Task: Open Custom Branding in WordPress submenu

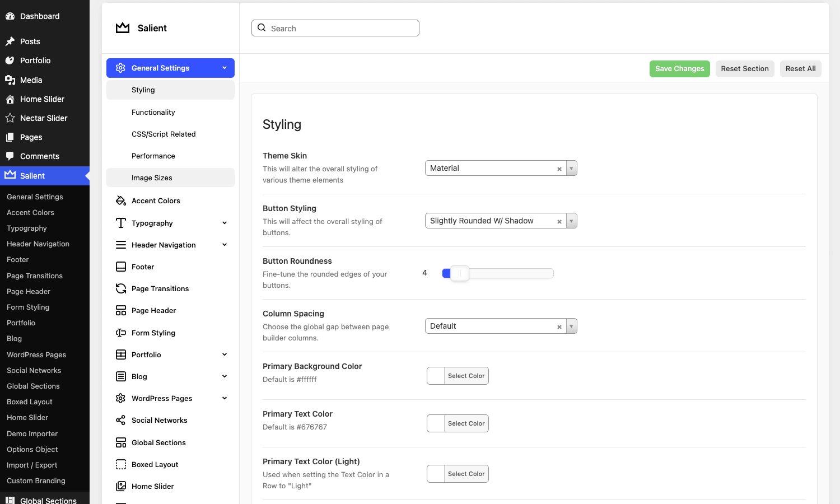Action: pos(36,480)
